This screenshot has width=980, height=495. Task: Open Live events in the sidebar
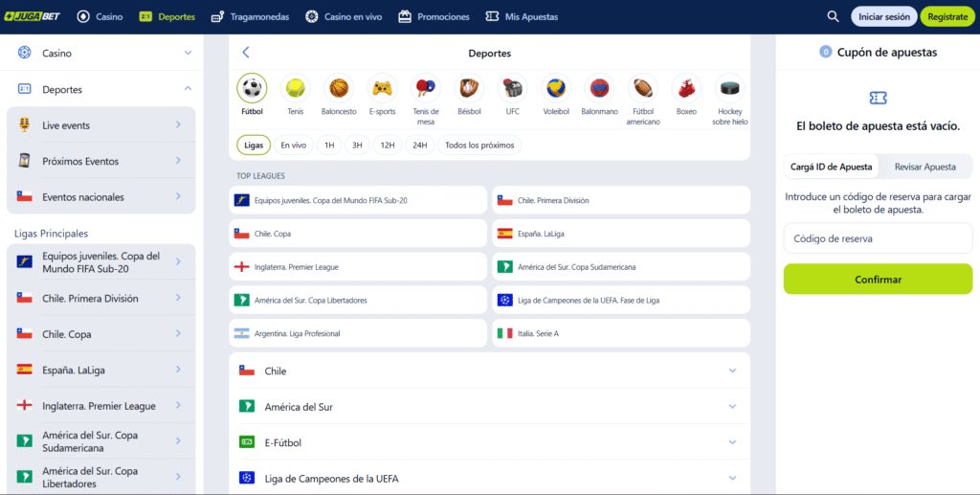[x=101, y=125]
